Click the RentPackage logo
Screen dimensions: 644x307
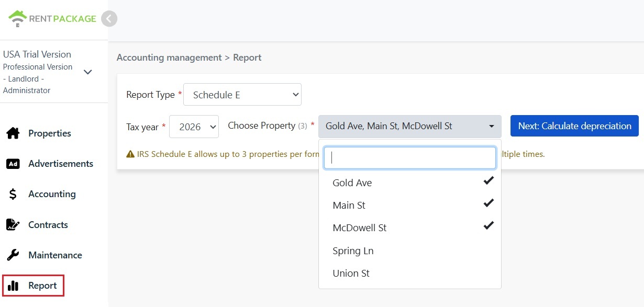click(52, 19)
